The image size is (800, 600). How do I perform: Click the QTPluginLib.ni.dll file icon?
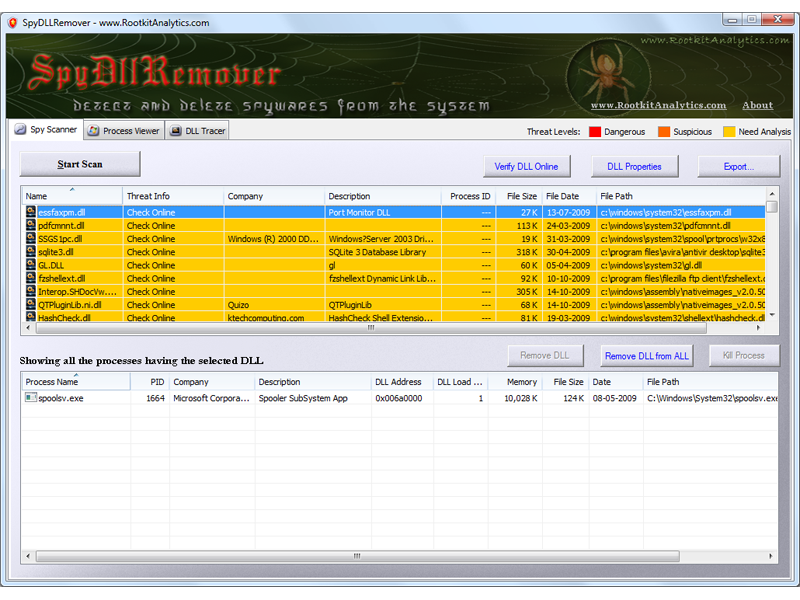[x=31, y=305]
